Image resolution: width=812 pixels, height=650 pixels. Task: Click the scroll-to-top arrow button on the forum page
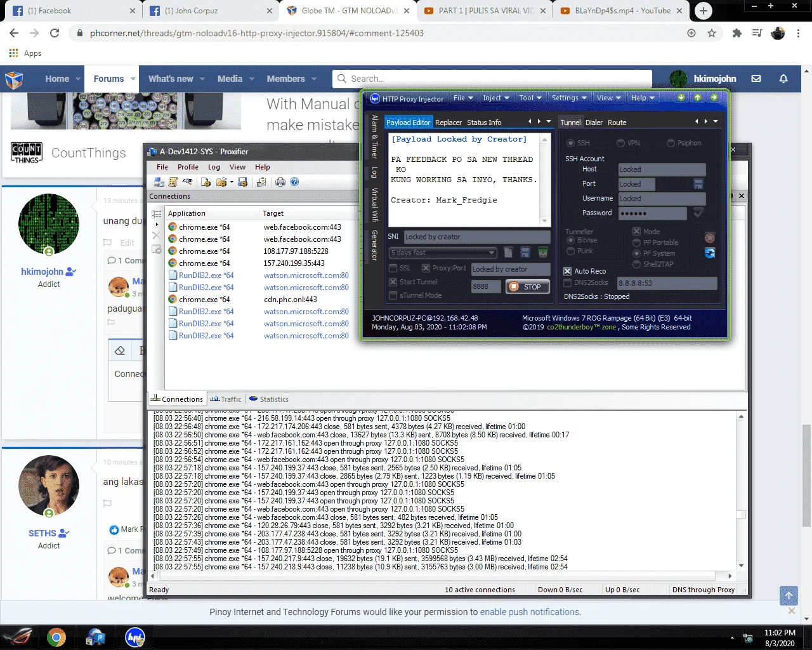click(x=789, y=595)
